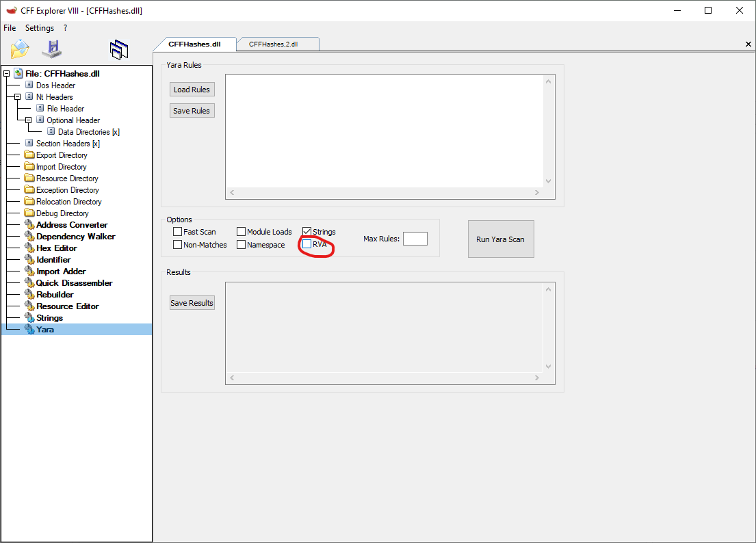
Task: Click the Rebuilder tool icon
Action: (29, 294)
